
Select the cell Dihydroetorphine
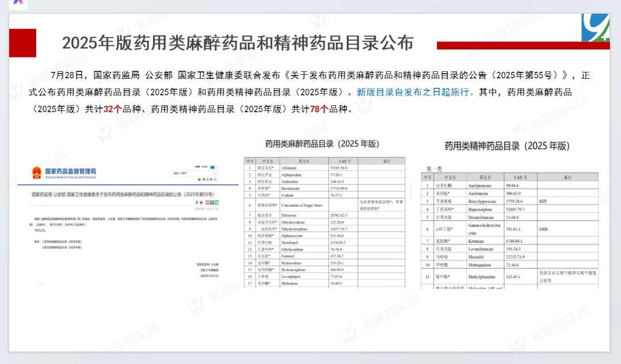[304, 229]
